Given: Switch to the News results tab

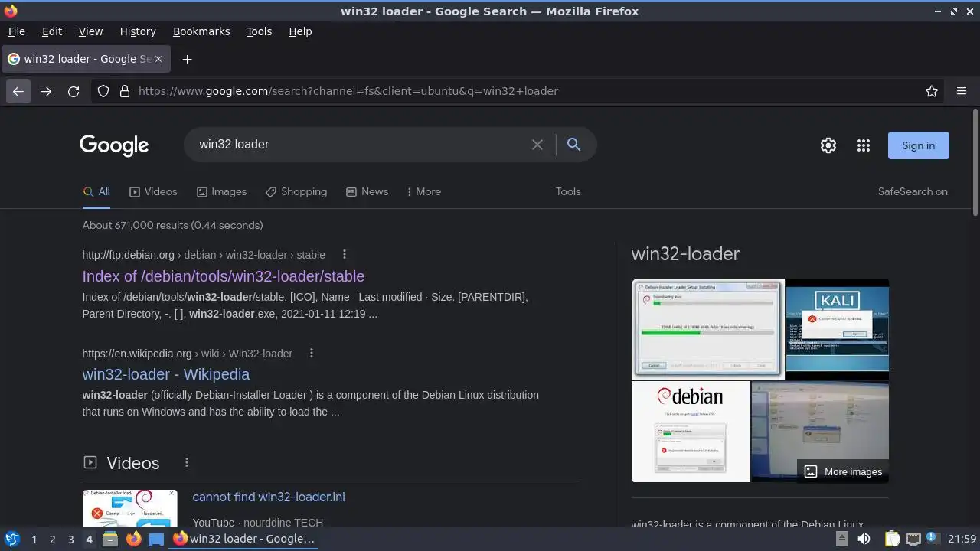Looking at the screenshot, I should coord(367,192).
